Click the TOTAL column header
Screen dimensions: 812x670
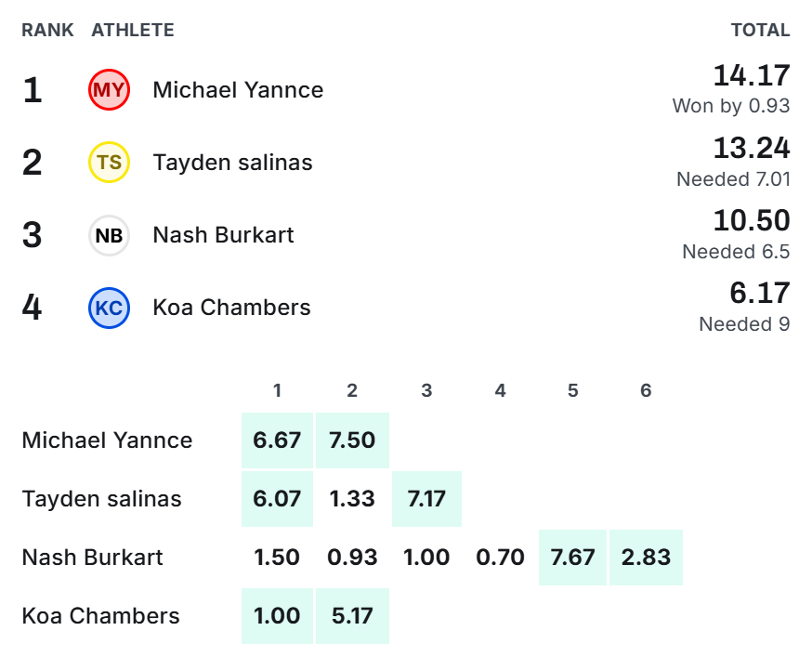point(760,30)
